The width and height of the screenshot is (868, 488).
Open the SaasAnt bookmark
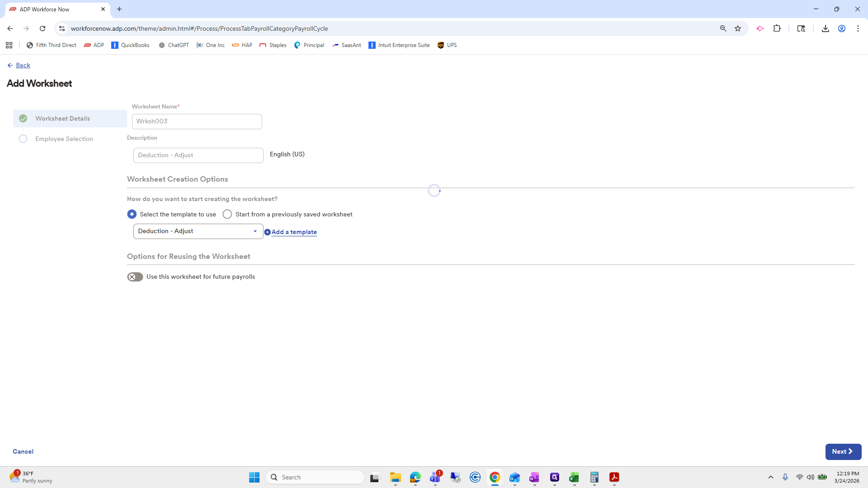point(346,45)
